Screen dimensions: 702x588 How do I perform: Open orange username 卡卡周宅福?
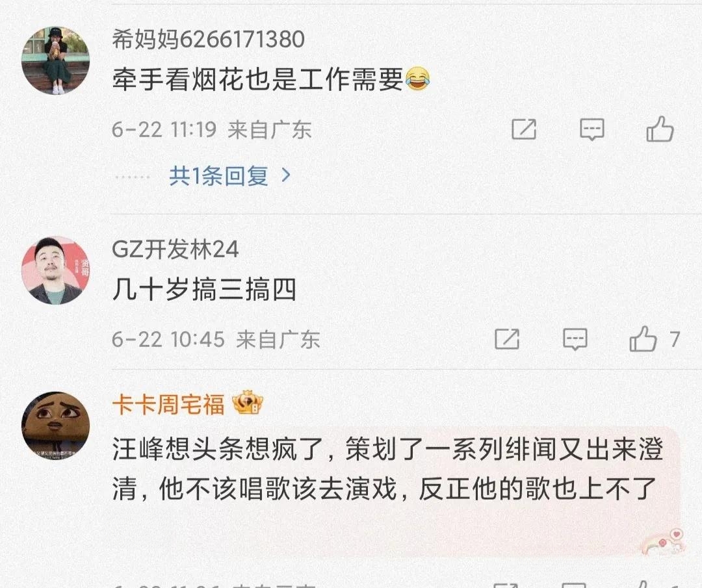[168, 405]
